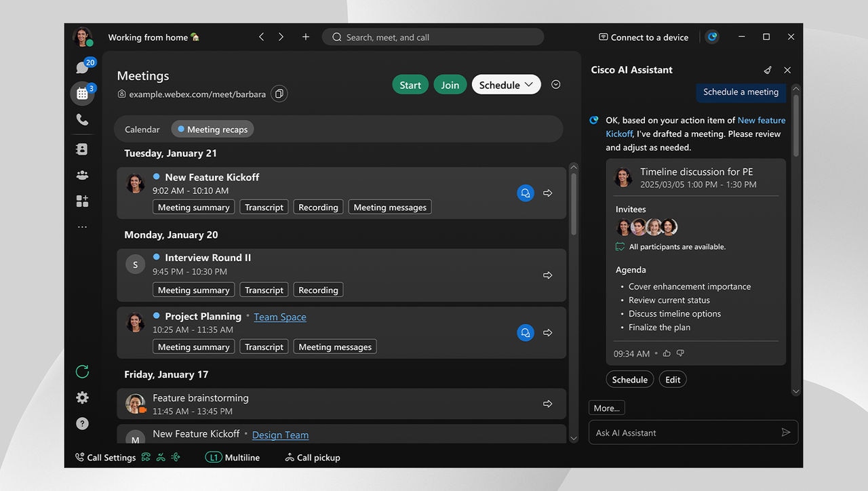The width and height of the screenshot is (868, 491).
Task: Click Connect to a device
Action: pos(644,37)
